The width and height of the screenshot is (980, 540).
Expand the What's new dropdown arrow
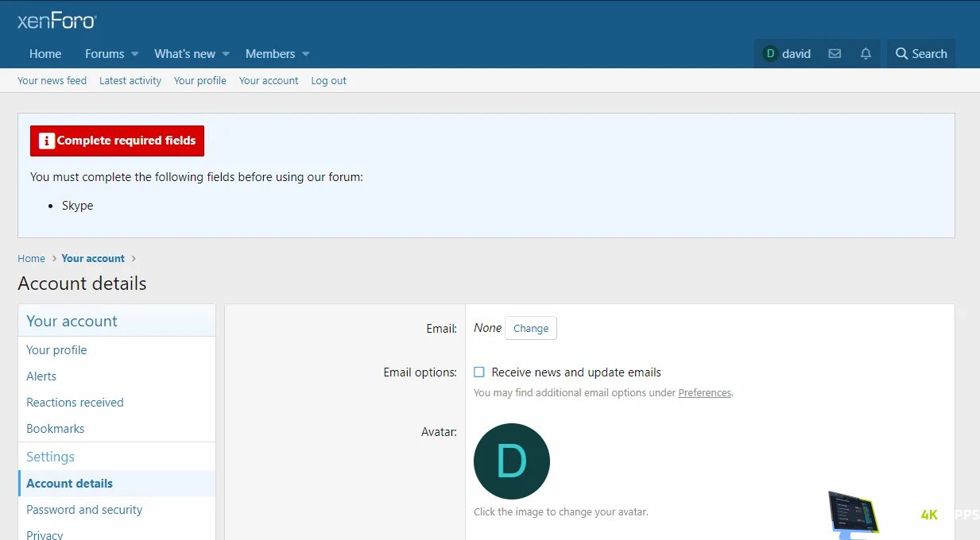226,54
